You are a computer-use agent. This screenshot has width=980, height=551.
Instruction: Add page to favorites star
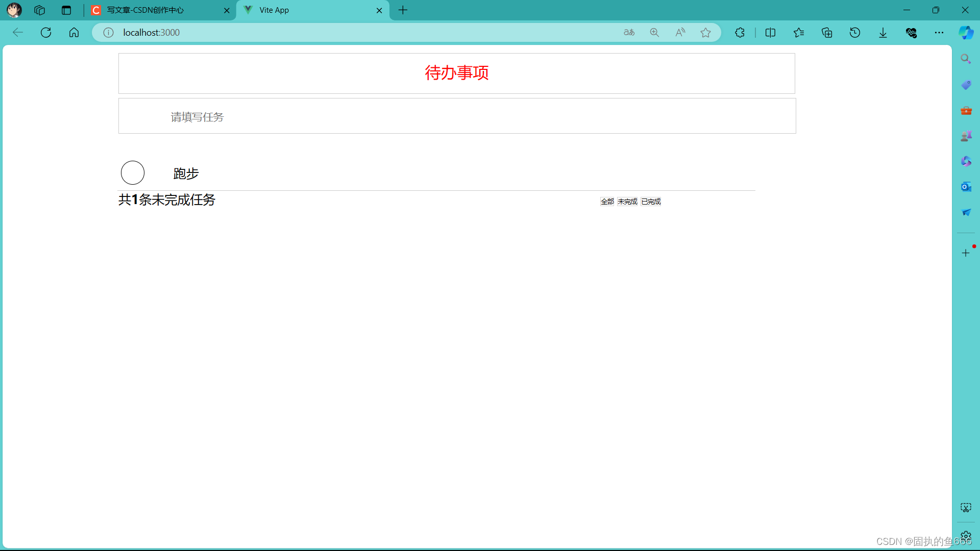(705, 33)
